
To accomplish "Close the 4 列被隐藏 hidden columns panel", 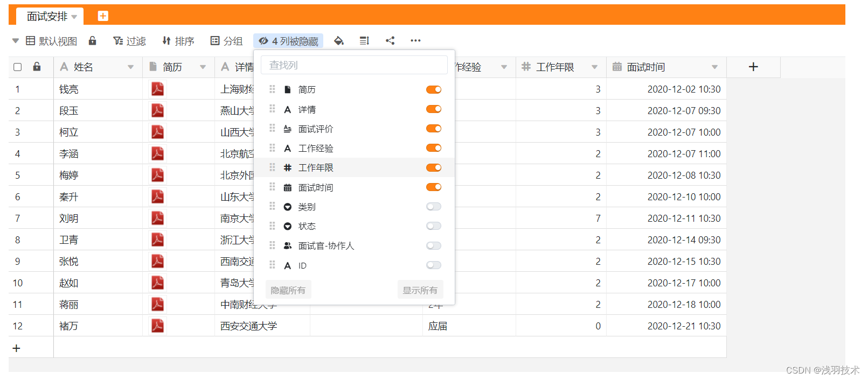I will (x=288, y=41).
